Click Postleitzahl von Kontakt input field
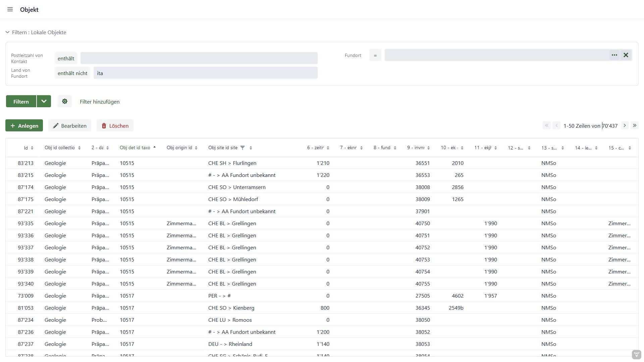The image size is (644, 362). pyautogui.click(x=199, y=58)
